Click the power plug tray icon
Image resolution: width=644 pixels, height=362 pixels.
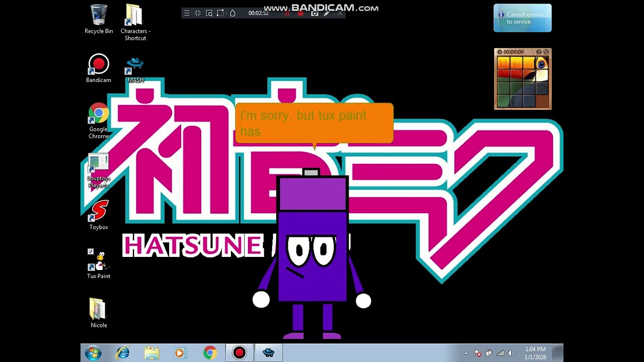(489, 353)
